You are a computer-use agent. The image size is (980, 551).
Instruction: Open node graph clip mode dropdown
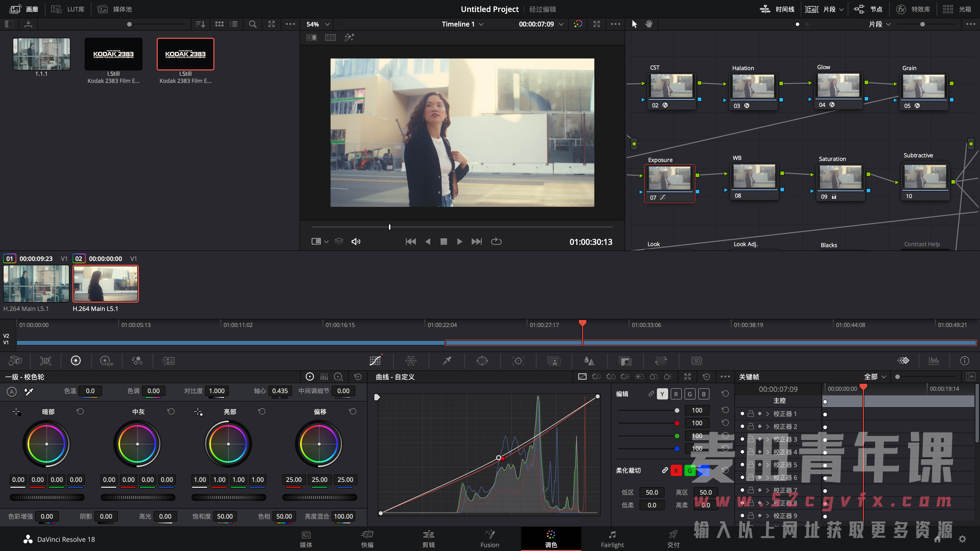point(879,24)
